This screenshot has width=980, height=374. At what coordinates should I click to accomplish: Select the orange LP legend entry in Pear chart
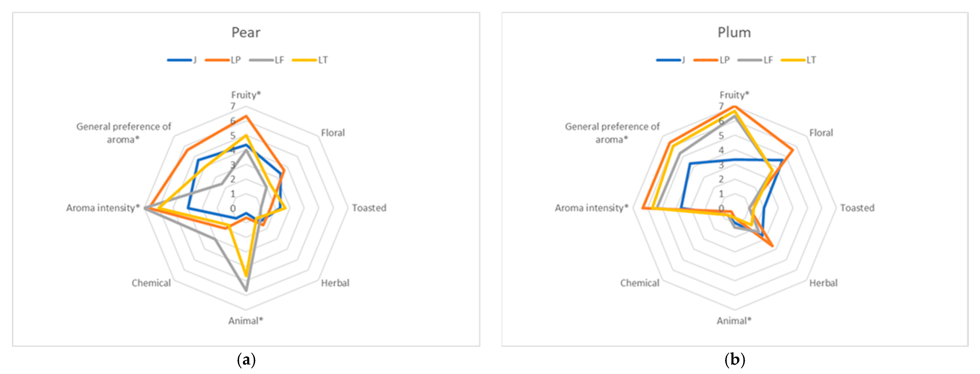click(x=223, y=60)
